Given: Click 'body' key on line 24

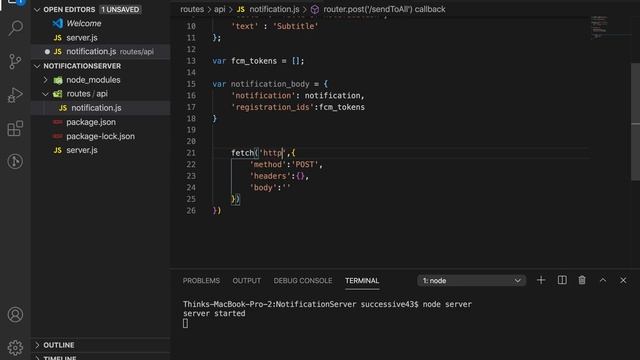Looking at the screenshot, I should pyautogui.click(x=263, y=188).
